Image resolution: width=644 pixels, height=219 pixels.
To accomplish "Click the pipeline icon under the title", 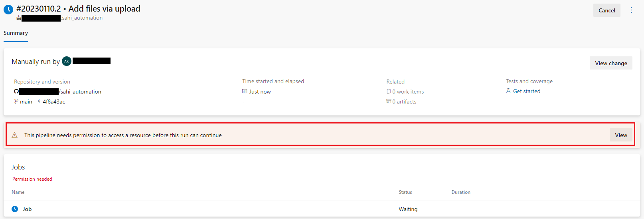I will point(18,18).
